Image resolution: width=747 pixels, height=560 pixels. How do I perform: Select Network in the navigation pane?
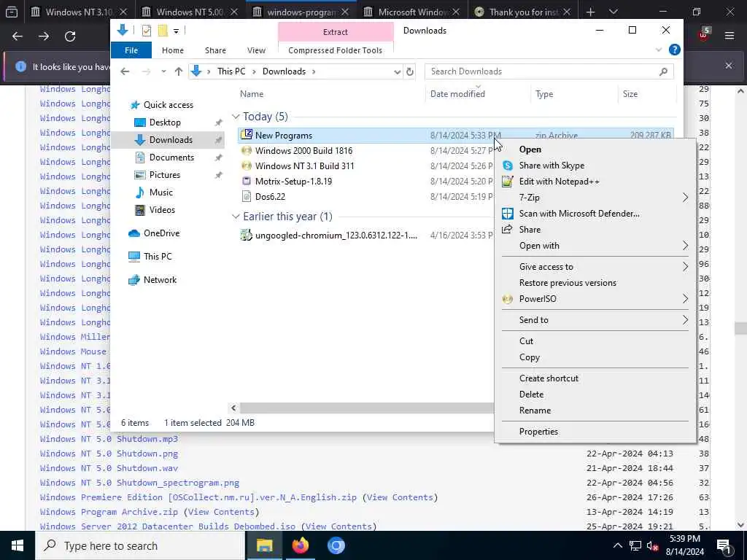(x=160, y=279)
